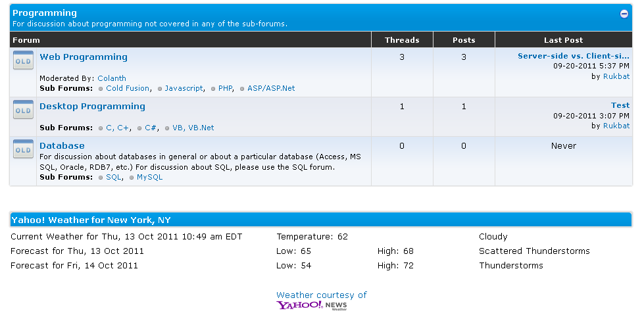Visit the ASP/ASP.Net sub-forum
The height and width of the screenshot is (323, 644).
tap(271, 88)
